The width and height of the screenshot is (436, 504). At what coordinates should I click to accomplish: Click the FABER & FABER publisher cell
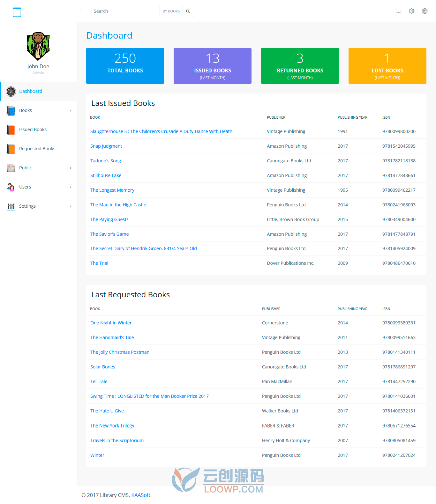[x=278, y=426]
